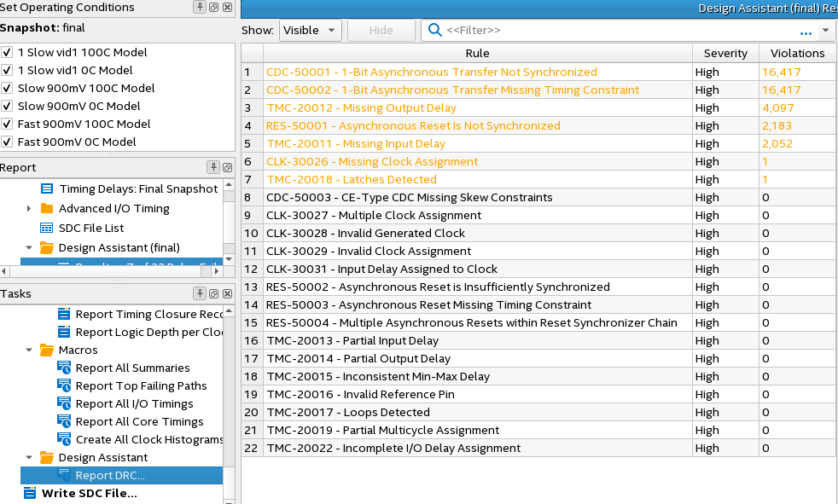Click the filter search magnifier icon
Viewport: 838px width, 504px height.
pyautogui.click(x=435, y=30)
